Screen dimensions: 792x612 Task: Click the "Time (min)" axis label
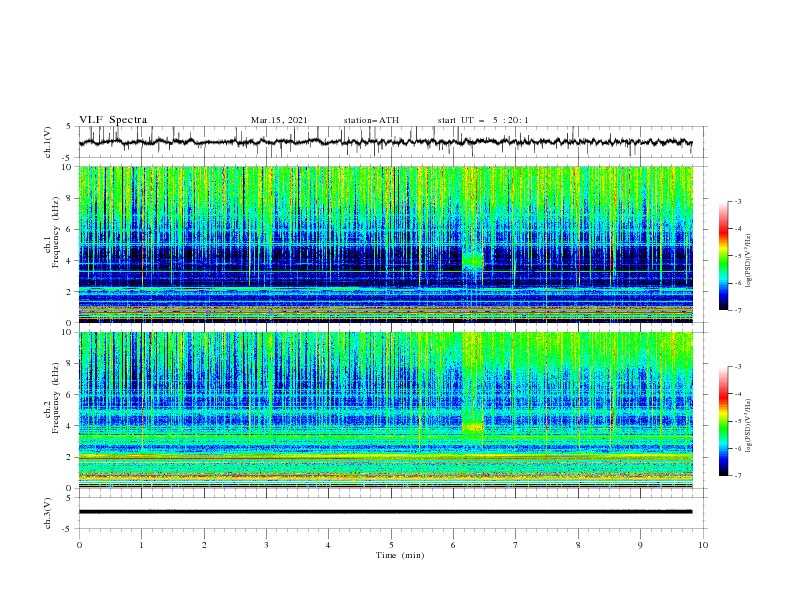pos(400,555)
